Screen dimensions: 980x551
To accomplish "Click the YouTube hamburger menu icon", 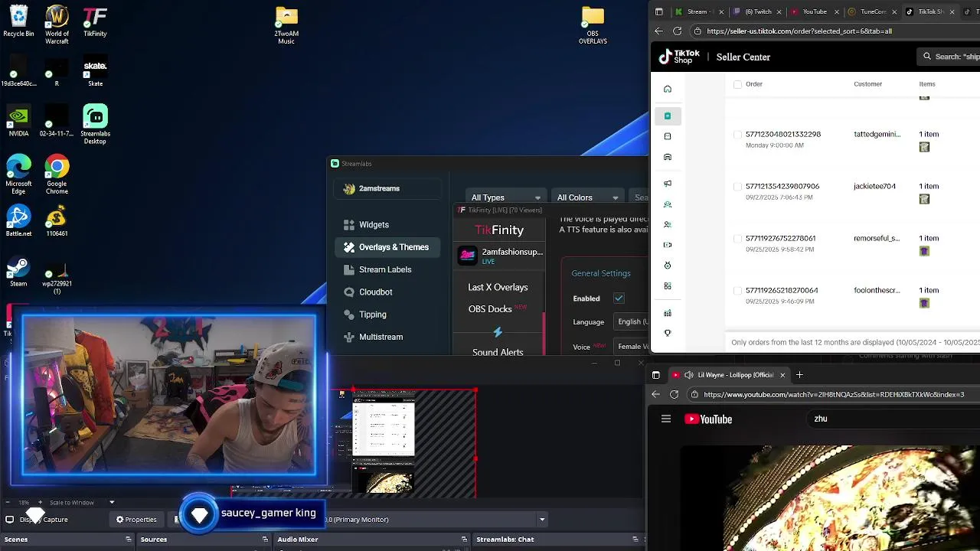I will (x=666, y=419).
